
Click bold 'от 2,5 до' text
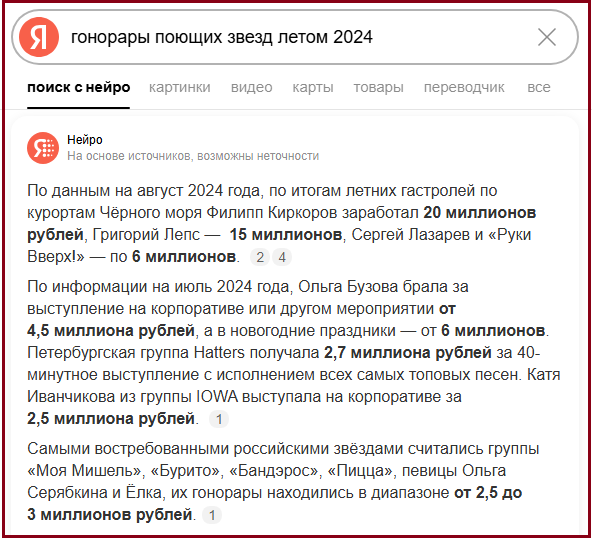tap(488, 493)
